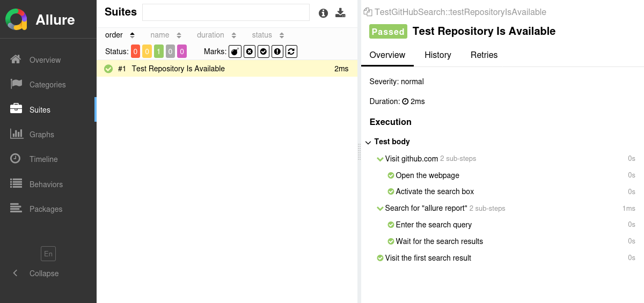Click the En language button

click(48, 254)
